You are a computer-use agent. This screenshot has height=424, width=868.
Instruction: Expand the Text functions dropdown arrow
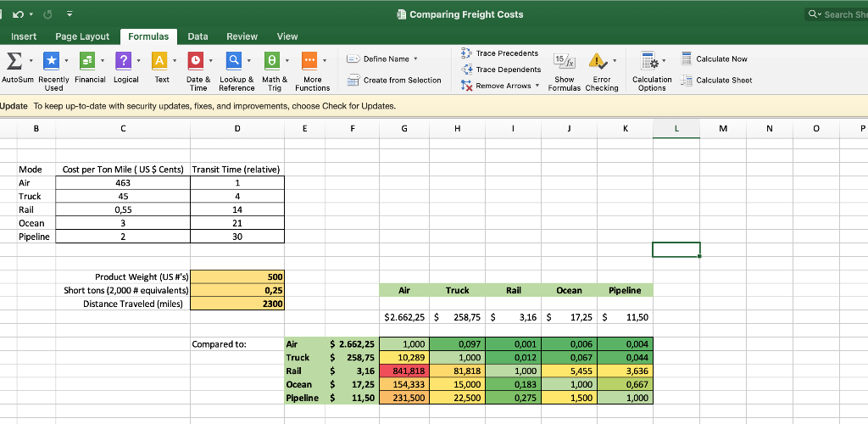tap(175, 59)
